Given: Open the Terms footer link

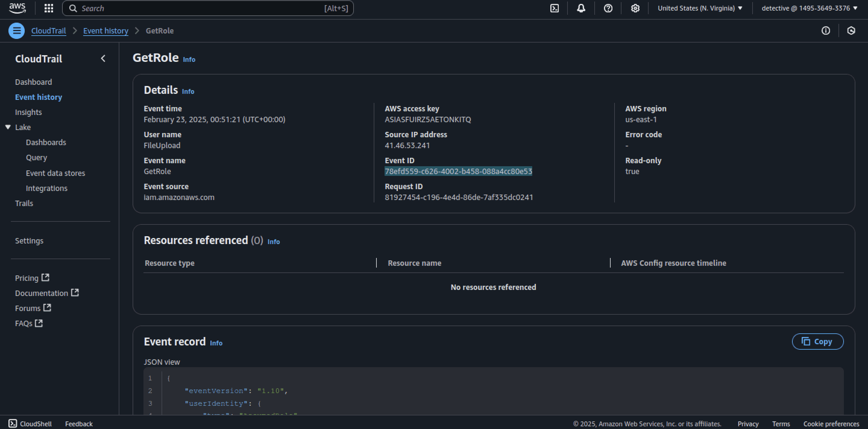Looking at the screenshot, I should click(x=781, y=424).
